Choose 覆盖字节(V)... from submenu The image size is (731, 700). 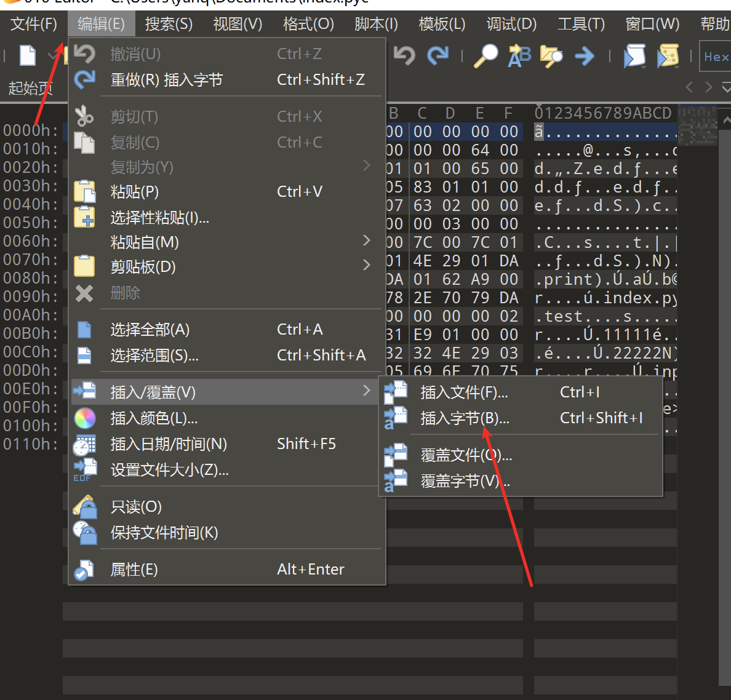click(x=521, y=480)
